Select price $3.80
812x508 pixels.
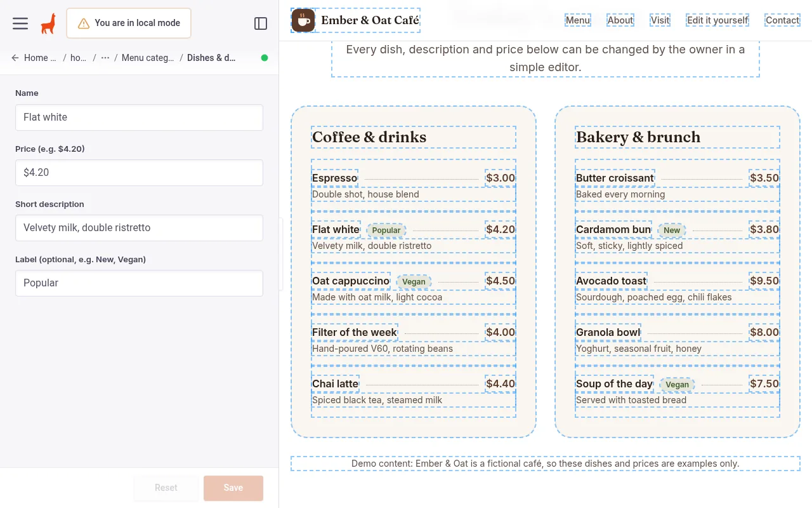click(x=764, y=229)
